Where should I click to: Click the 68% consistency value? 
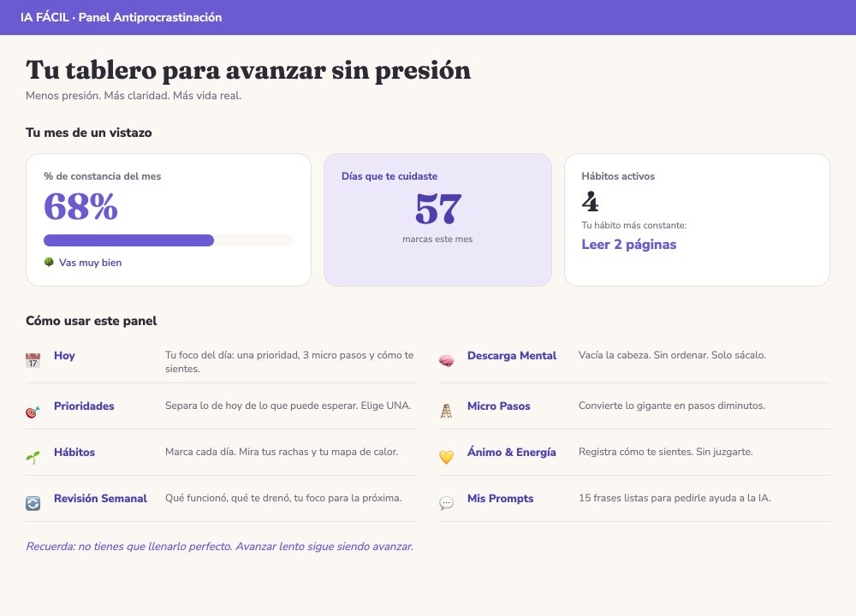[x=80, y=207]
